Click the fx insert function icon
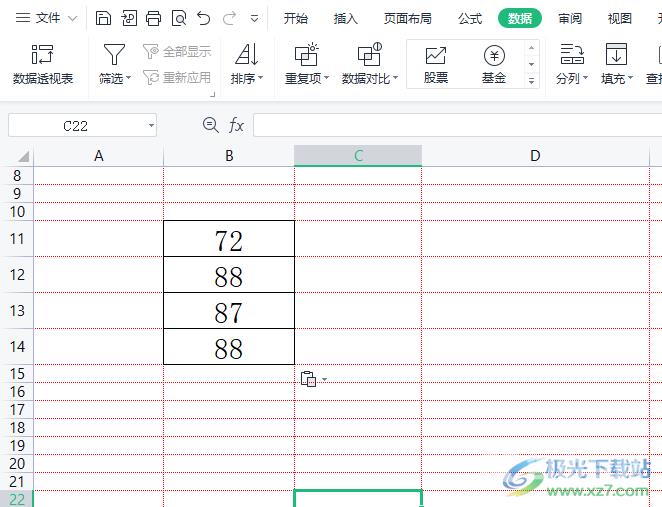The height and width of the screenshot is (507, 662). click(x=236, y=125)
